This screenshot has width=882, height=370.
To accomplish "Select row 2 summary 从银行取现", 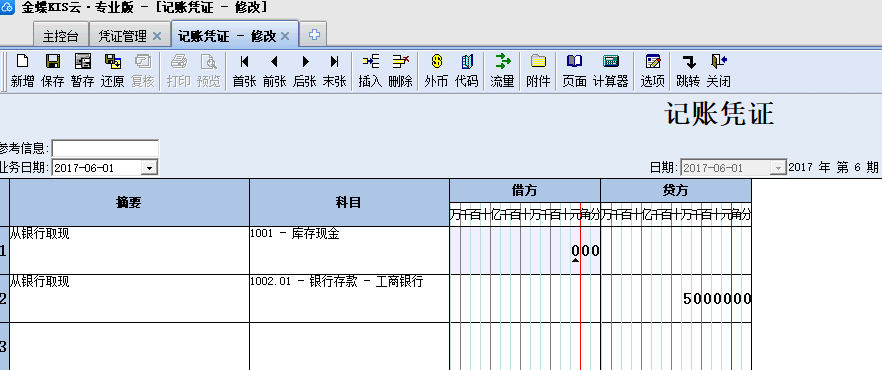I will 129,299.
